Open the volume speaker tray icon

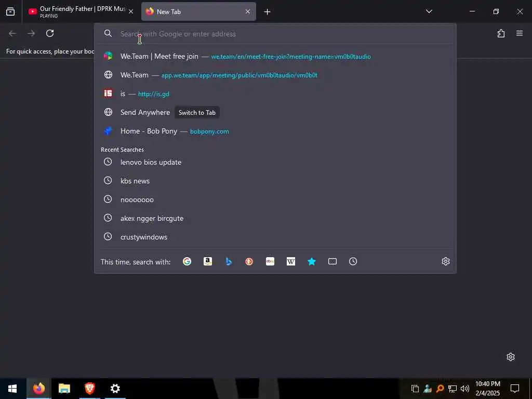(x=465, y=389)
